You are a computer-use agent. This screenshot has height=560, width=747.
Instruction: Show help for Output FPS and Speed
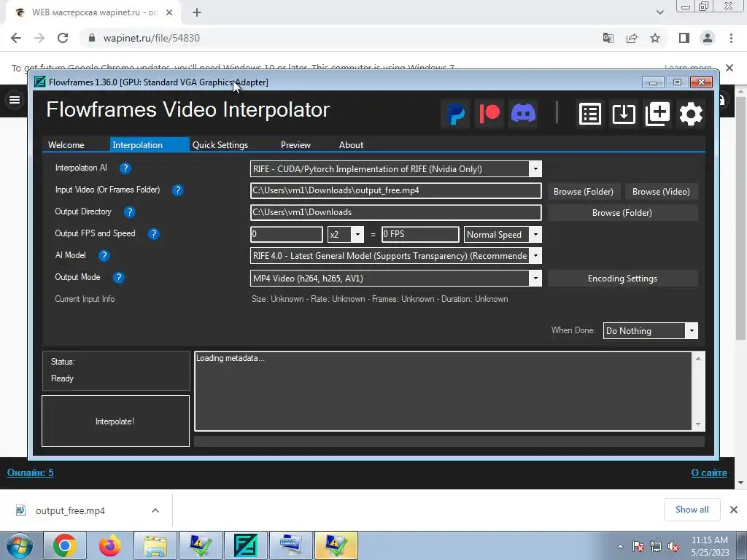153,234
